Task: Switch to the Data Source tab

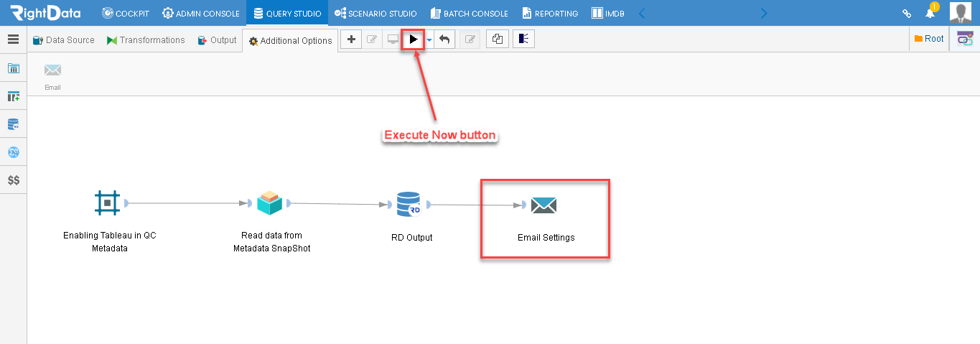Action: (63, 40)
